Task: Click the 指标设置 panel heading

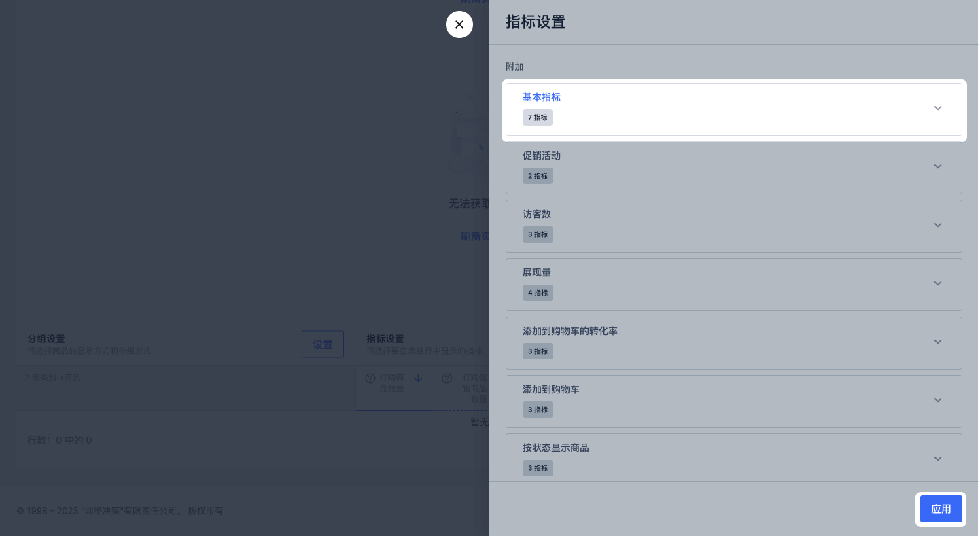Action: [x=536, y=22]
